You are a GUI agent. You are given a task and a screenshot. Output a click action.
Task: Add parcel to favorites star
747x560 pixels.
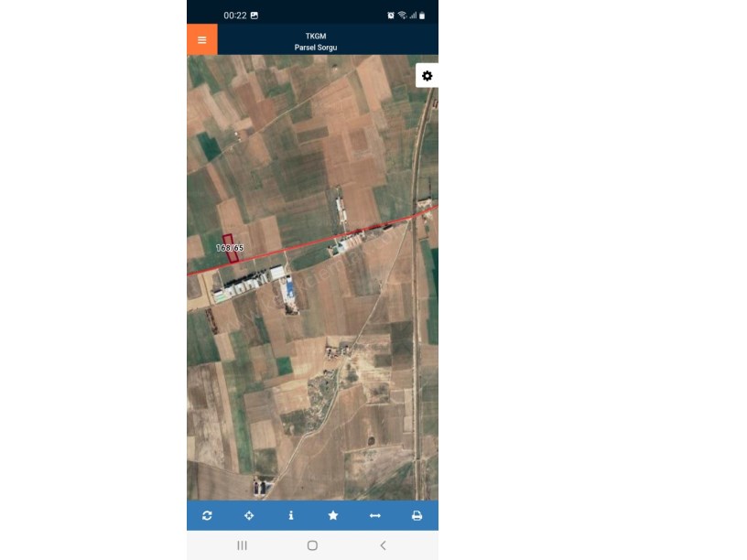click(x=333, y=515)
